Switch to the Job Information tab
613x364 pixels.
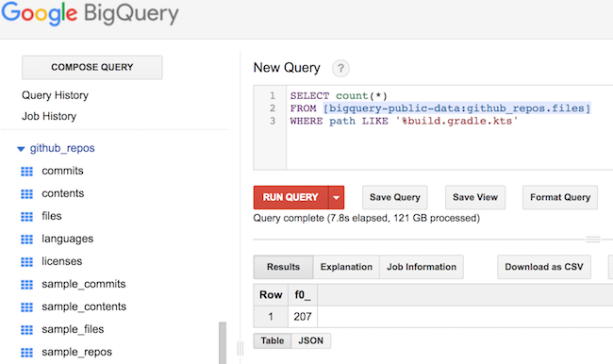coord(422,267)
